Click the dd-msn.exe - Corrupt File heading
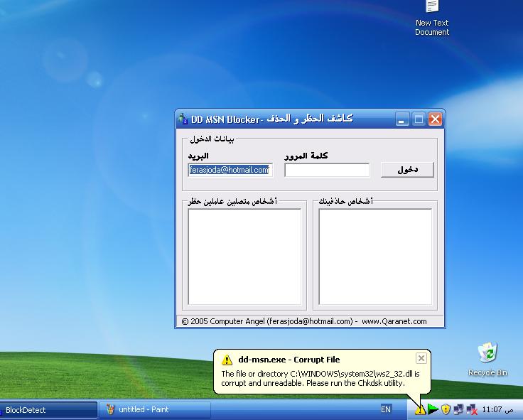Screen dimensions: 523x420 (x=289, y=360)
